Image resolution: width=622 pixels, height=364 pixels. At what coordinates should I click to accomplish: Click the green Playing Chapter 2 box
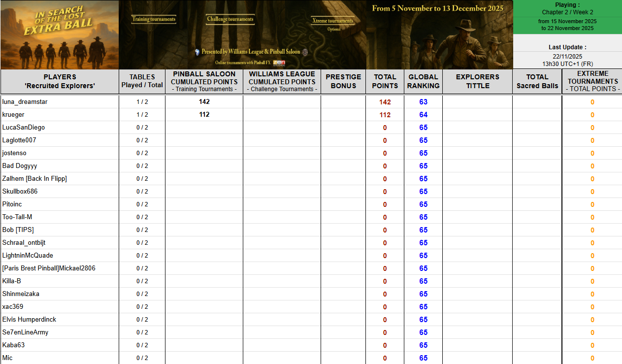(x=567, y=17)
